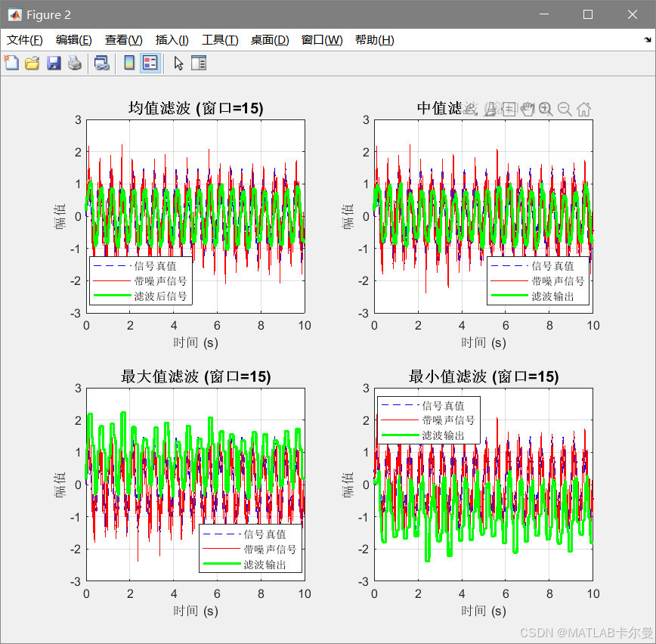Select the 最大值滤波 (窗口=15) plot title
This screenshot has width=656, height=644.
(x=196, y=376)
